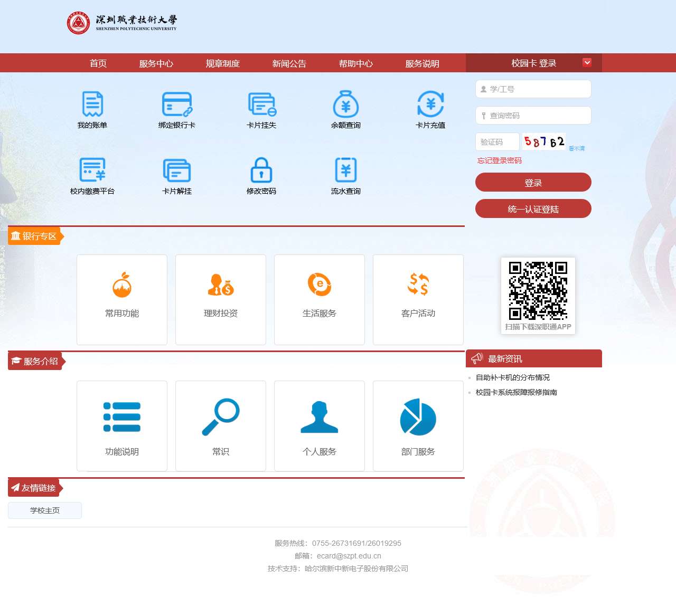Click the captcha image 58762
676x616 pixels.
click(544, 141)
